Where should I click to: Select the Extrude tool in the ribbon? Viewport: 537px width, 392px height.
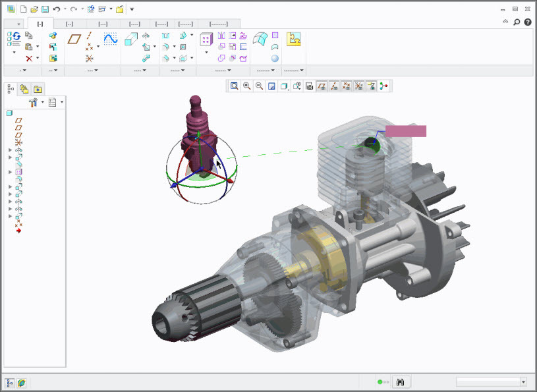(x=131, y=40)
